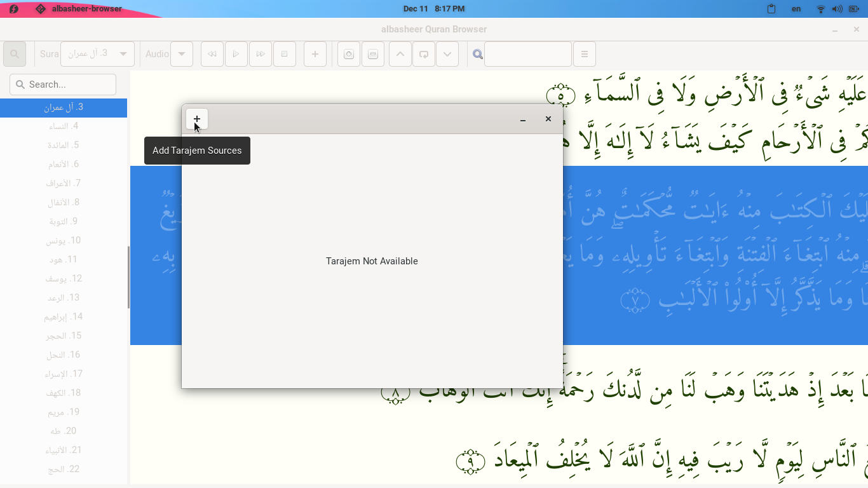
Task: Select sura 6. الأنعام in sidebar
Action: point(64,165)
